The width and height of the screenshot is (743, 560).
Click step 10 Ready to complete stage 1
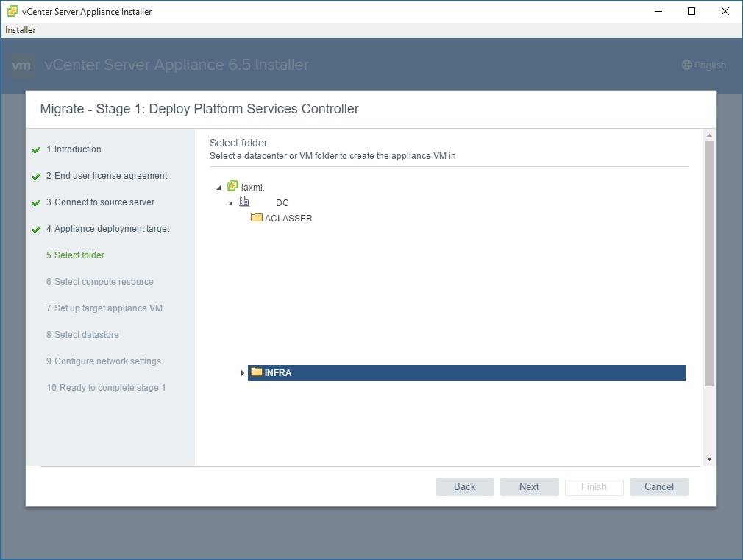coord(106,388)
